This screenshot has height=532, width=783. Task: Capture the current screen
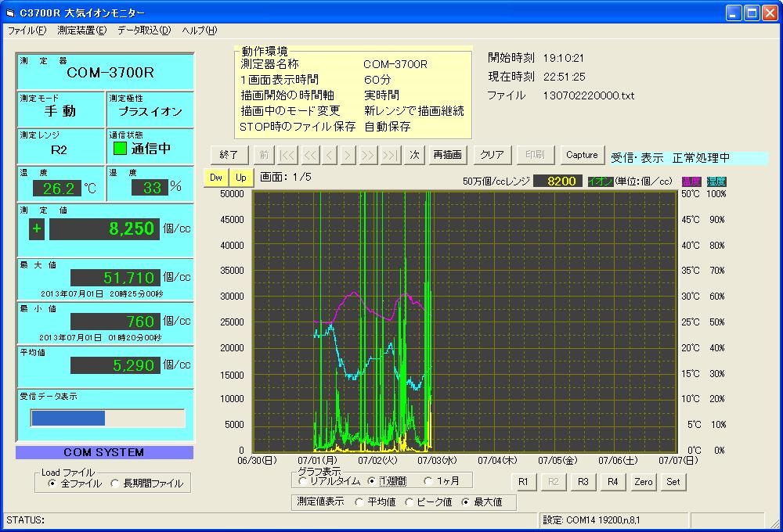pos(581,155)
